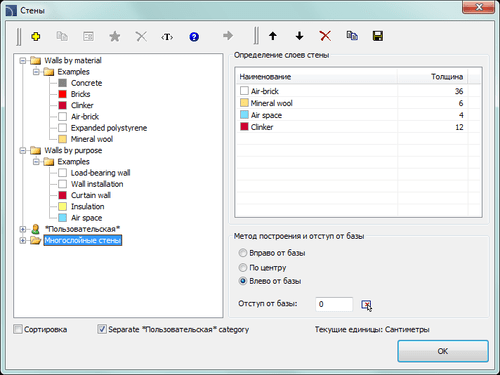Open help with the blue question icon

pos(194,36)
